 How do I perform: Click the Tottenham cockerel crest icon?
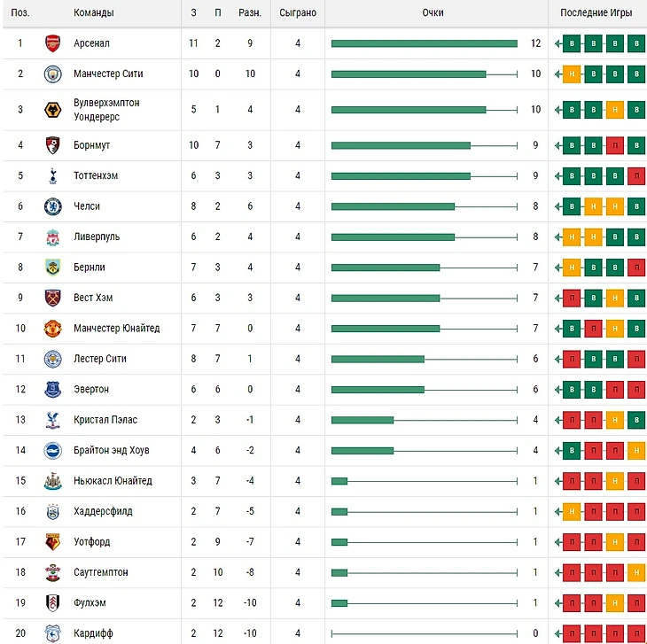(x=52, y=175)
